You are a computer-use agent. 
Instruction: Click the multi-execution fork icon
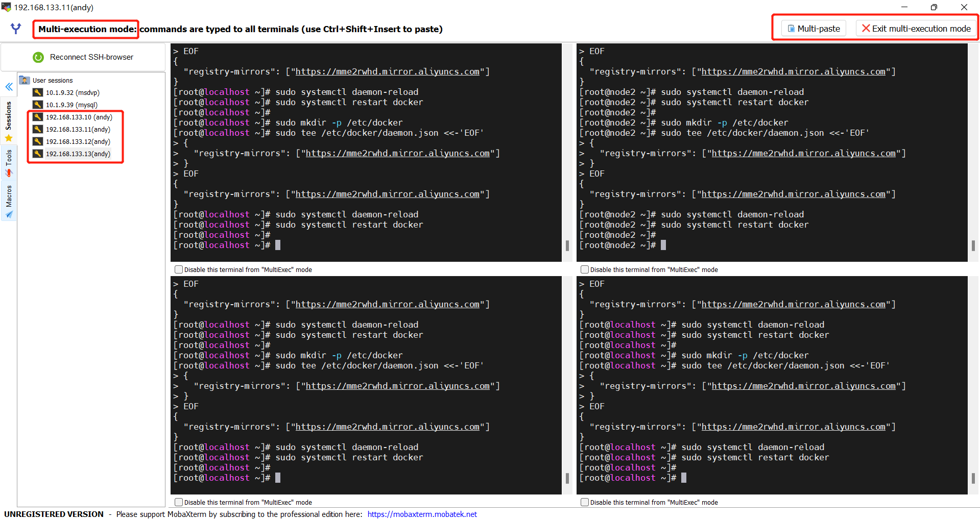[x=16, y=29]
